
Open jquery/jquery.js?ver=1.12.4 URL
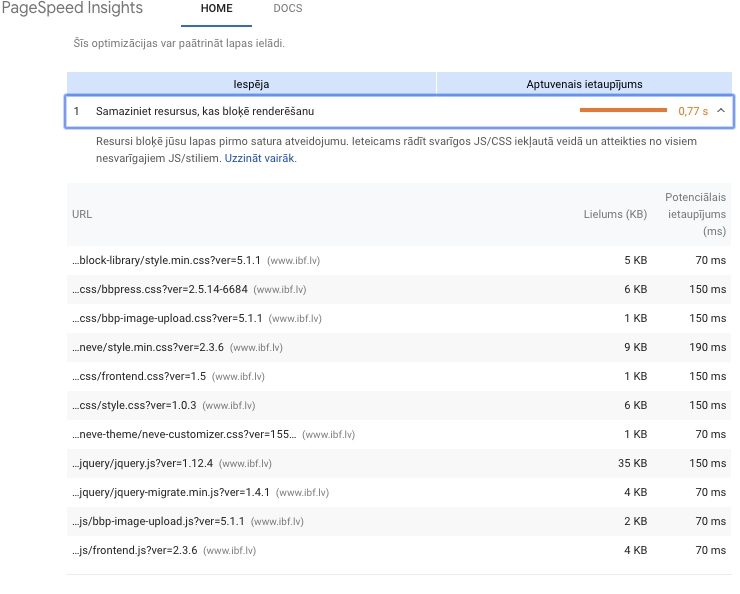143,463
